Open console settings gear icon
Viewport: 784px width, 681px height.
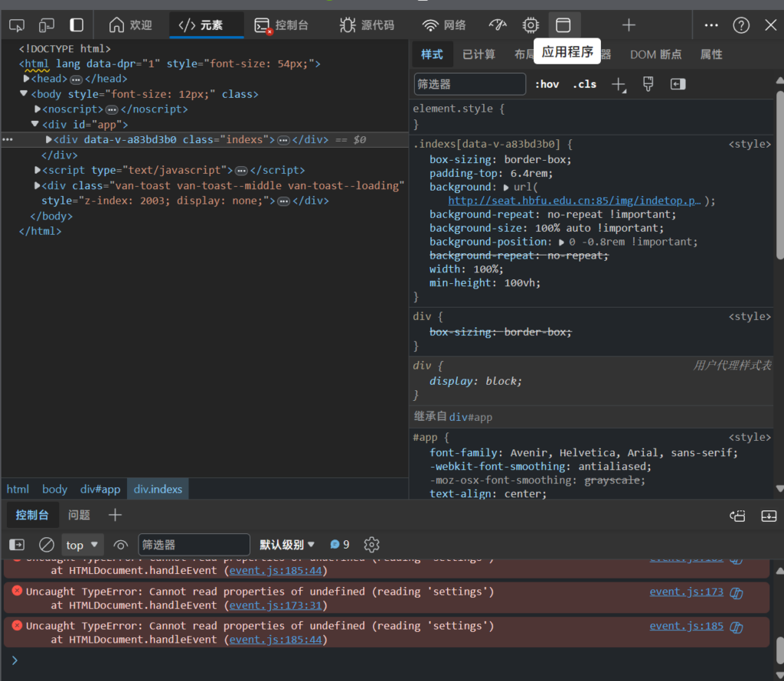click(x=371, y=545)
